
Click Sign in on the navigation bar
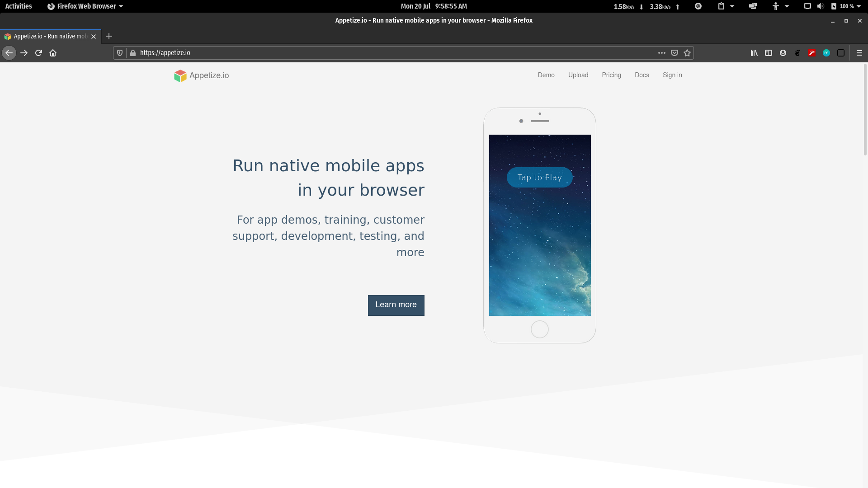(x=672, y=75)
